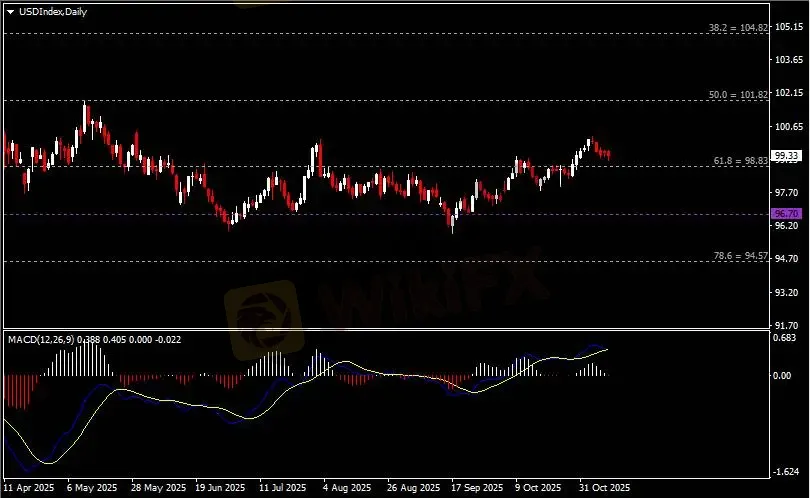
Task: Click the 78.6 = 94.57 Fibonacci label
Action: point(740,256)
